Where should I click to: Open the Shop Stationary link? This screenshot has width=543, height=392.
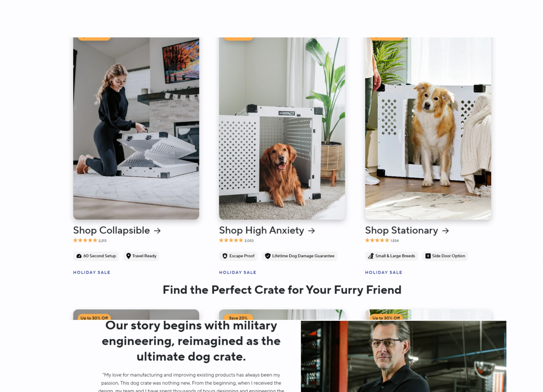pyautogui.click(x=407, y=230)
